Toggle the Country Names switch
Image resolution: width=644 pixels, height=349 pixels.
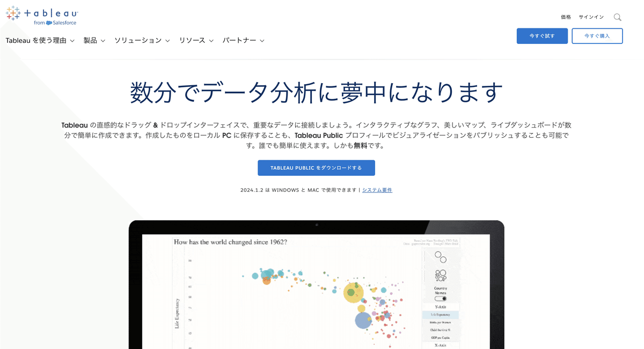[x=440, y=298]
